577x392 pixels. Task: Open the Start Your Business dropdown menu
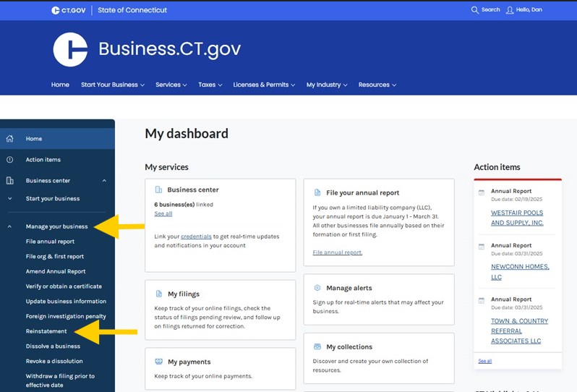[113, 85]
